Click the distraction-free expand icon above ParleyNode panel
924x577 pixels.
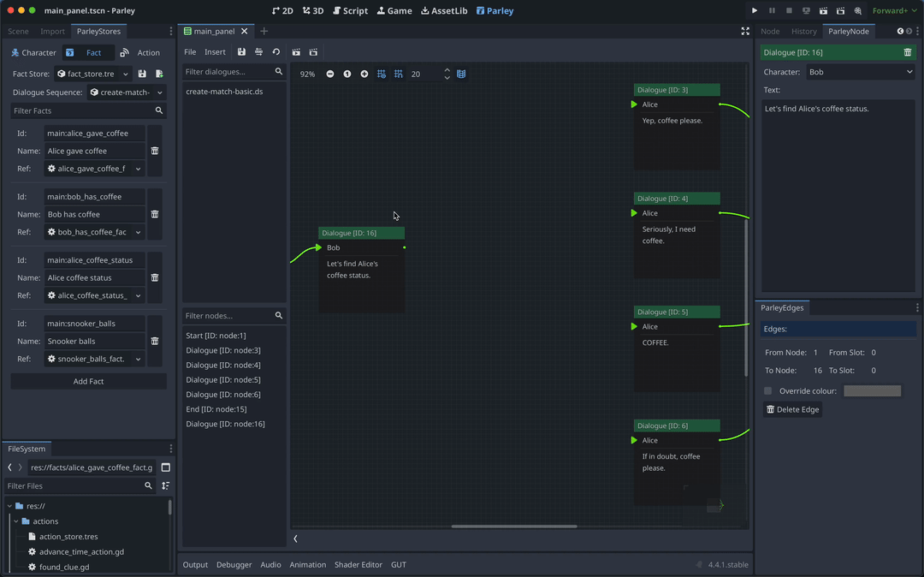[x=746, y=31]
